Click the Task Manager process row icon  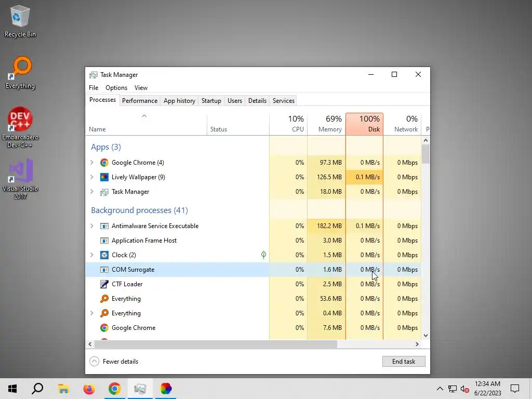pos(104,192)
